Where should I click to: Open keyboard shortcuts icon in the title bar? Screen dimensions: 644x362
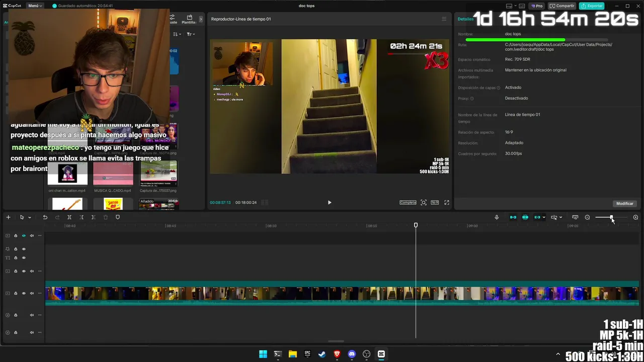tap(522, 6)
